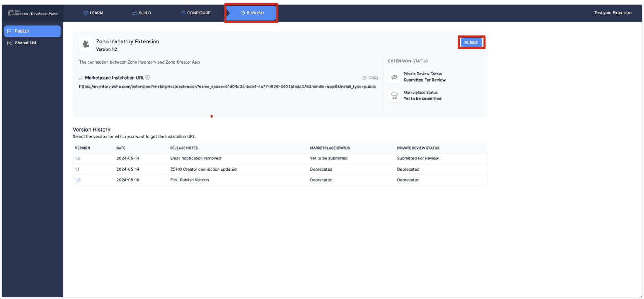This screenshot has width=644, height=299.
Task: Click the PRIVATE REVIEW STATUS column header
Action: coord(418,148)
